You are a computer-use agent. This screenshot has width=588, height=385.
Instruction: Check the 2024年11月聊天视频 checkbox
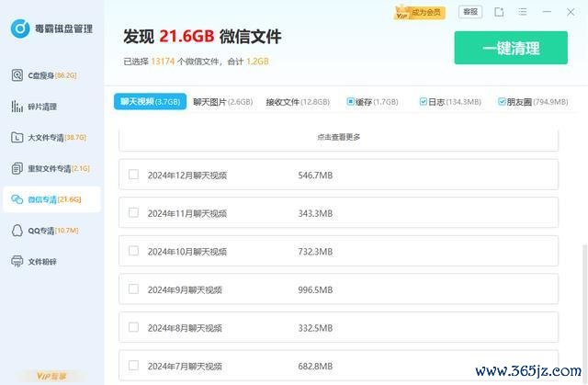click(133, 213)
